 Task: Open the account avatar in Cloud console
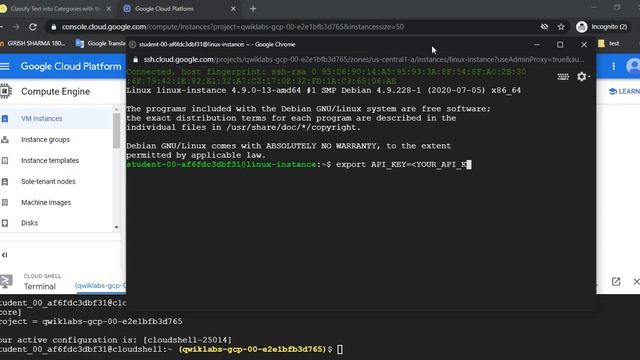[633, 66]
